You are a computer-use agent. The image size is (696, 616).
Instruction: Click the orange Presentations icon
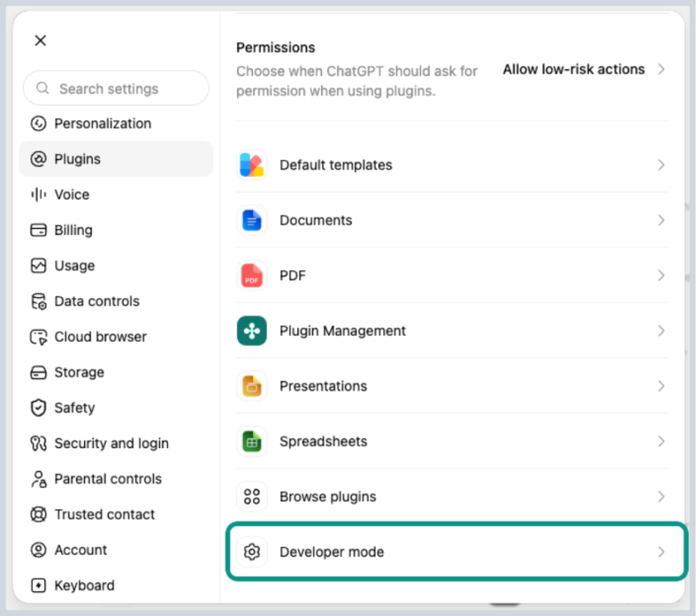point(252,385)
